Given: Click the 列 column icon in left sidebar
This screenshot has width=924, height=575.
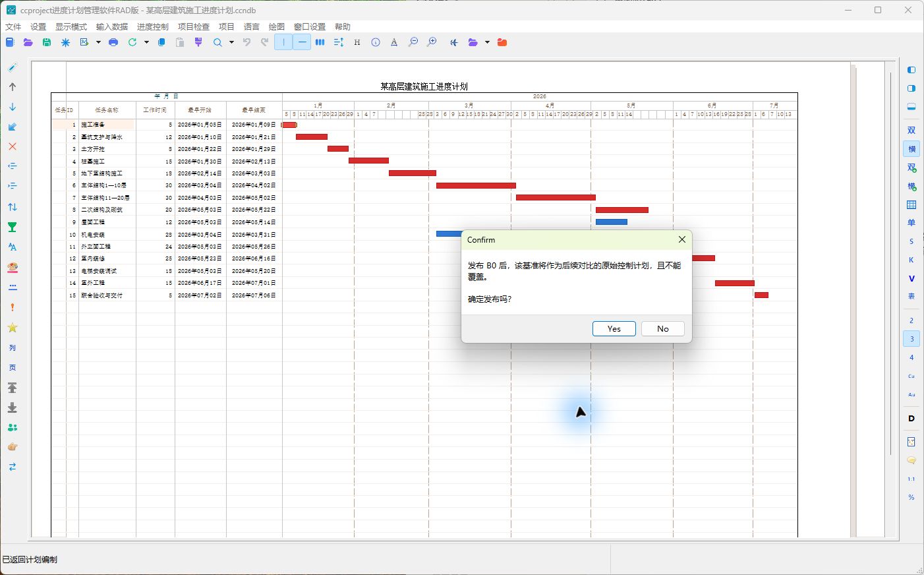Looking at the screenshot, I should click(13, 348).
